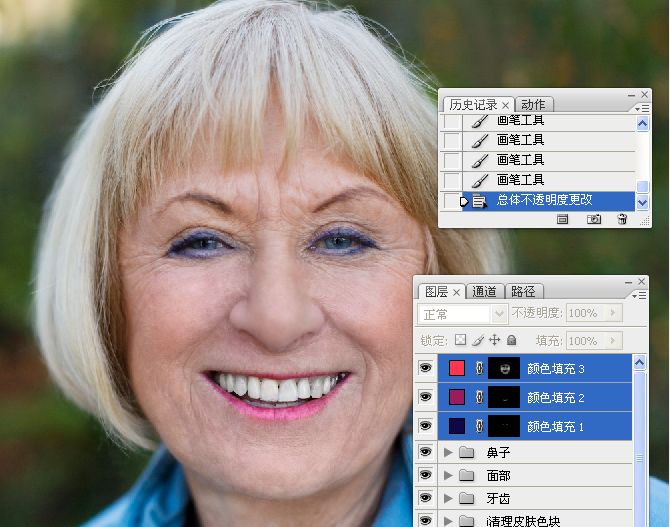
Task: Minimize the History panel
Action: coord(632,95)
